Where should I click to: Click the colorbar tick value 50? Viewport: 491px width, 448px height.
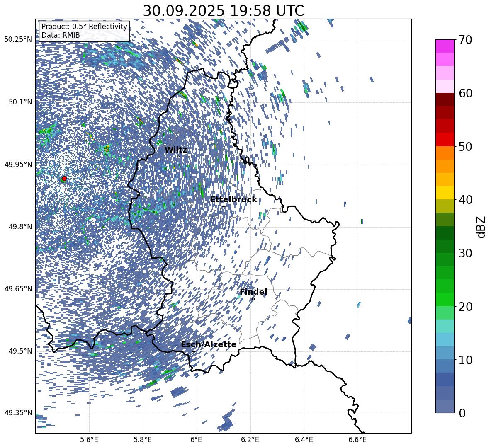coord(465,146)
